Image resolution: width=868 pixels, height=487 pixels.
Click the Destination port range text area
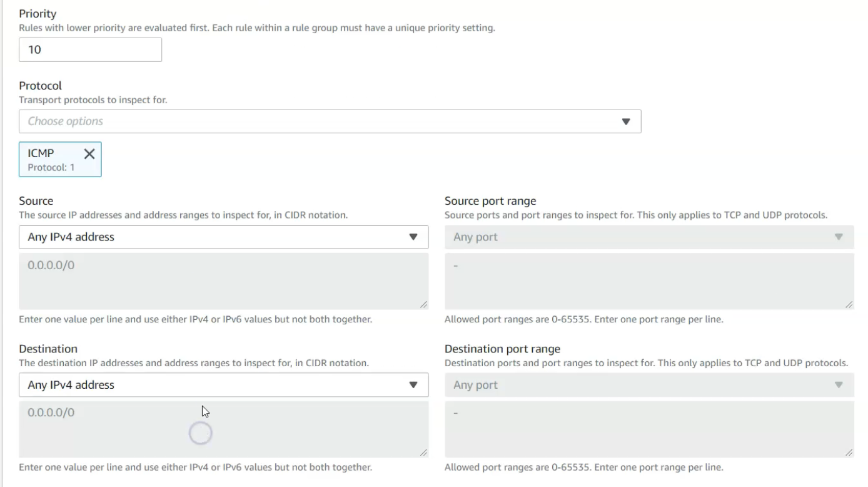pos(649,429)
